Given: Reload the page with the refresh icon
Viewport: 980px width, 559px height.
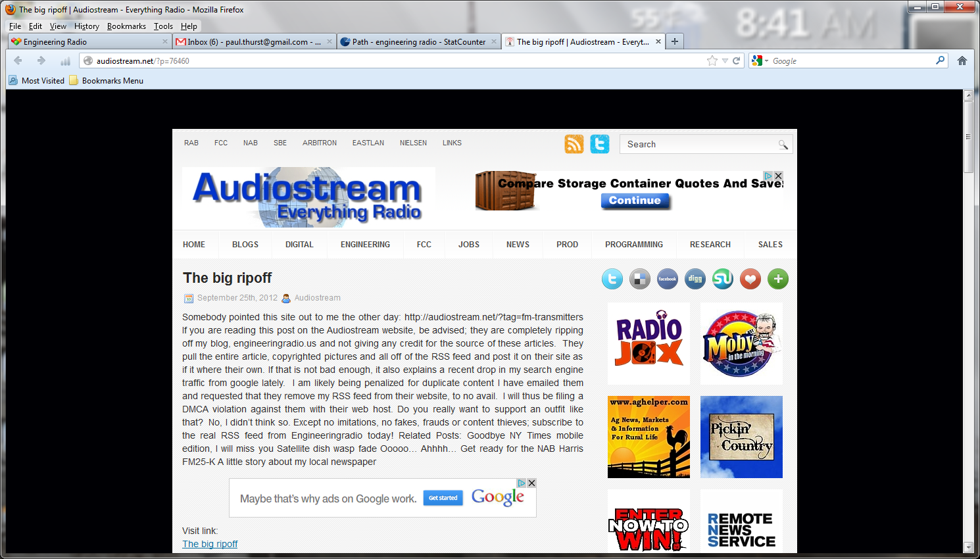Looking at the screenshot, I should click(737, 61).
